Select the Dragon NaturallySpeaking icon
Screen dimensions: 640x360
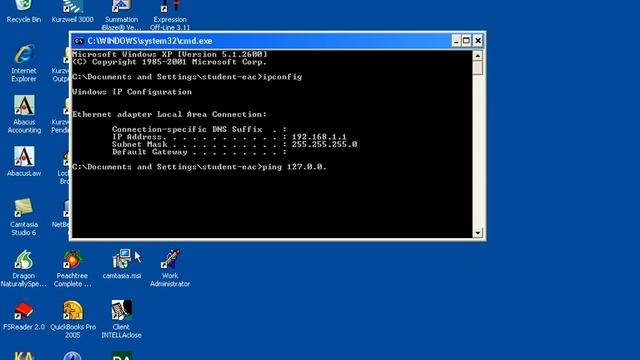pyautogui.click(x=24, y=268)
